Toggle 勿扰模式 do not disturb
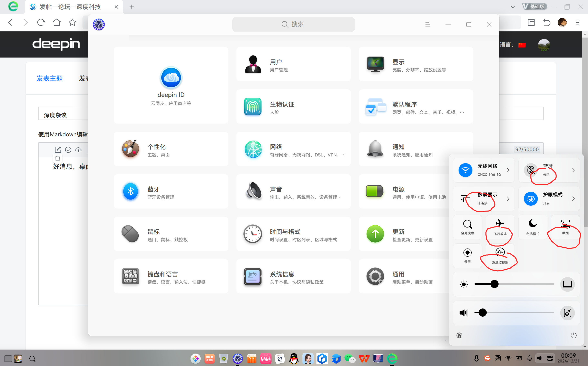This screenshot has height=366, width=588. tap(533, 227)
